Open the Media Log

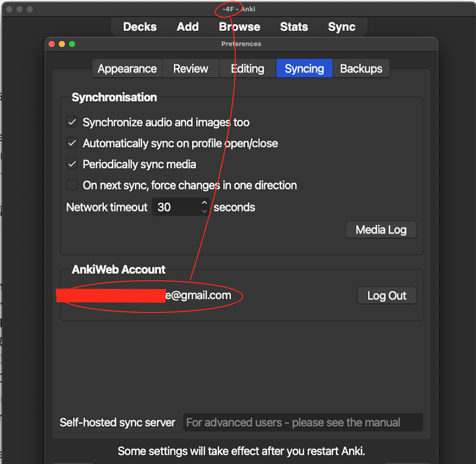click(381, 229)
